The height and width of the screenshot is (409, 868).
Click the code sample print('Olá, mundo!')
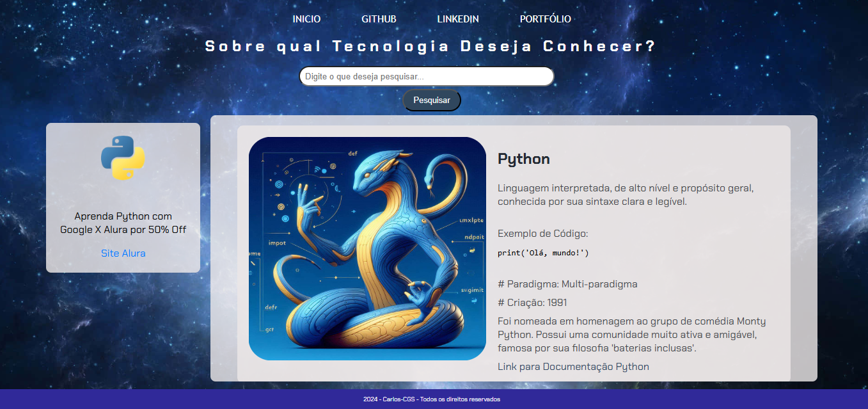coord(543,253)
